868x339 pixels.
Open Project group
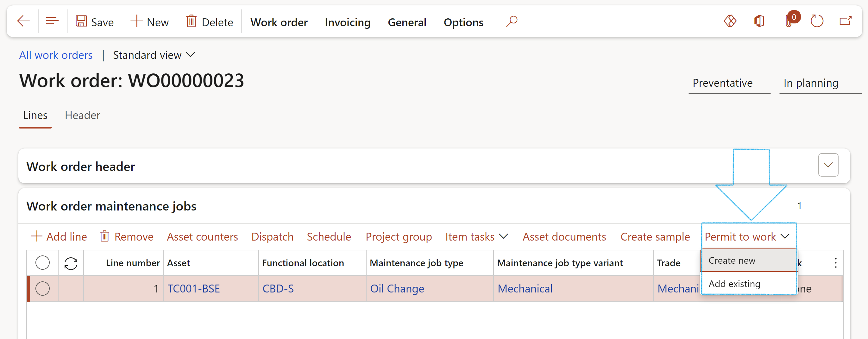(399, 236)
